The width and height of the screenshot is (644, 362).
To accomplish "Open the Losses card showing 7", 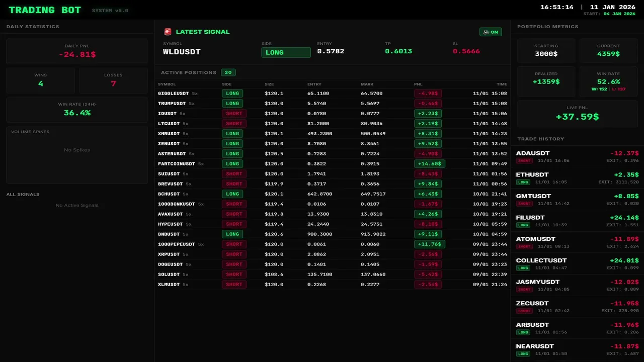I will pos(113,80).
